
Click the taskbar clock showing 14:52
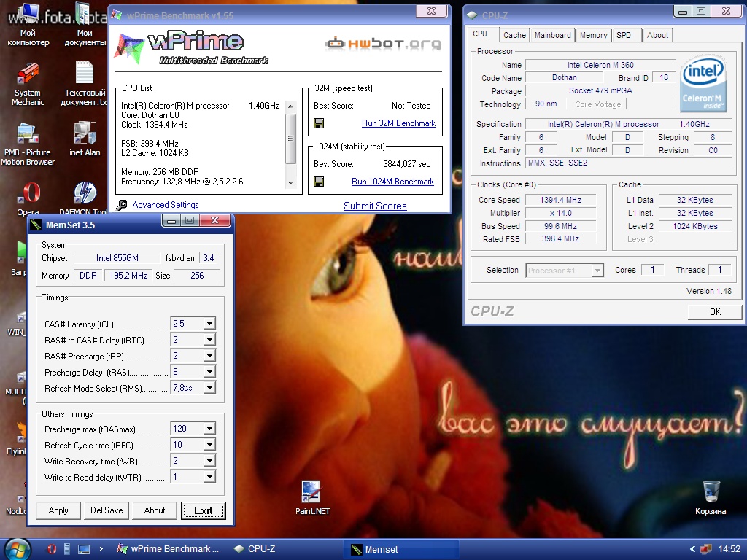coord(729,549)
